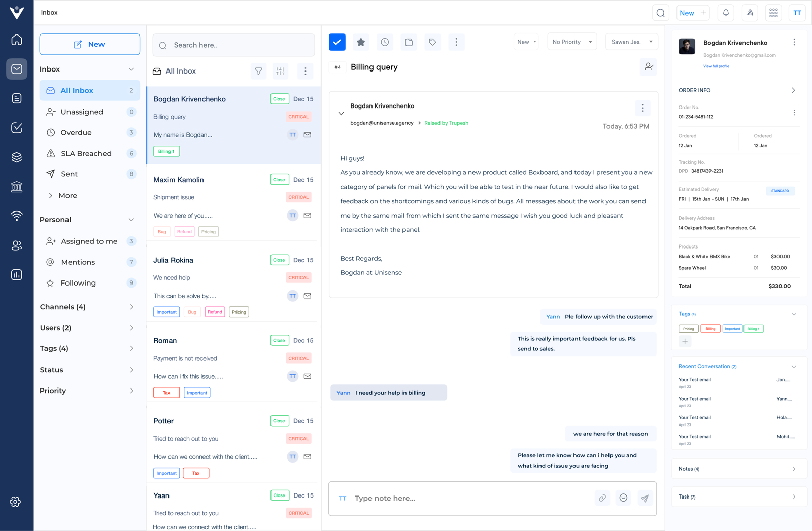Open the Sawan Jes. assignee dropdown
The height and width of the screenshot is (531, 812).
(x=631, y=42)
